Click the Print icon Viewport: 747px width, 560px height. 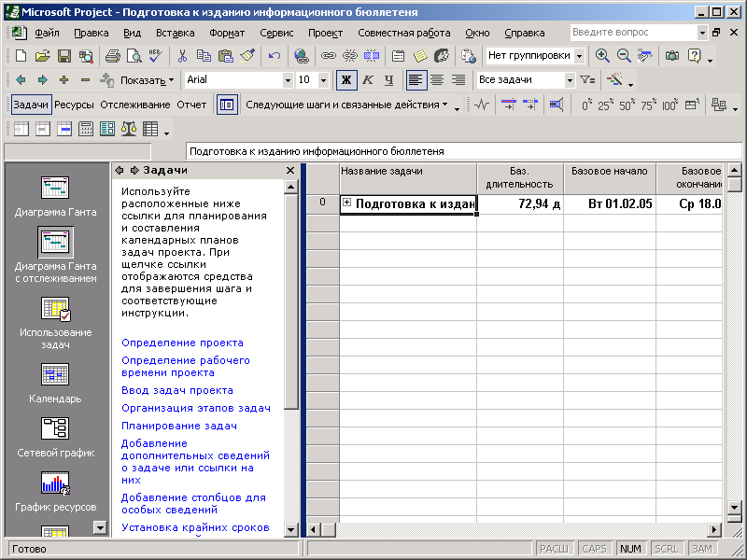pyautogui.click(x=112, y=56)
